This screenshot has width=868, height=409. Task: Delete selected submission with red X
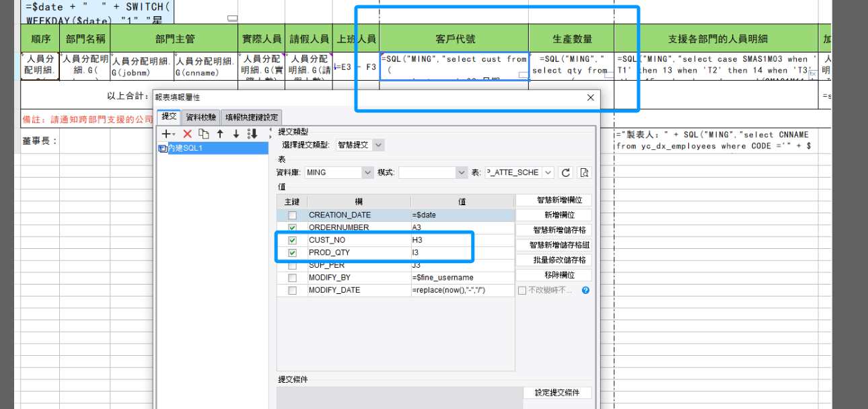(x=188, y=134)
